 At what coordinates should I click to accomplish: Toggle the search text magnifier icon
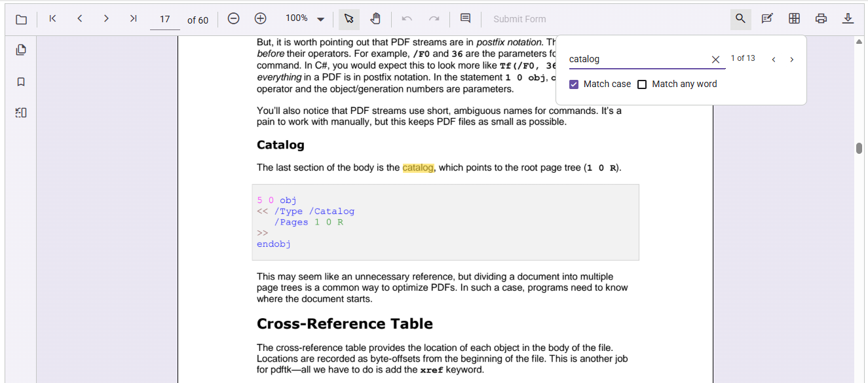(x=740, y=19)
